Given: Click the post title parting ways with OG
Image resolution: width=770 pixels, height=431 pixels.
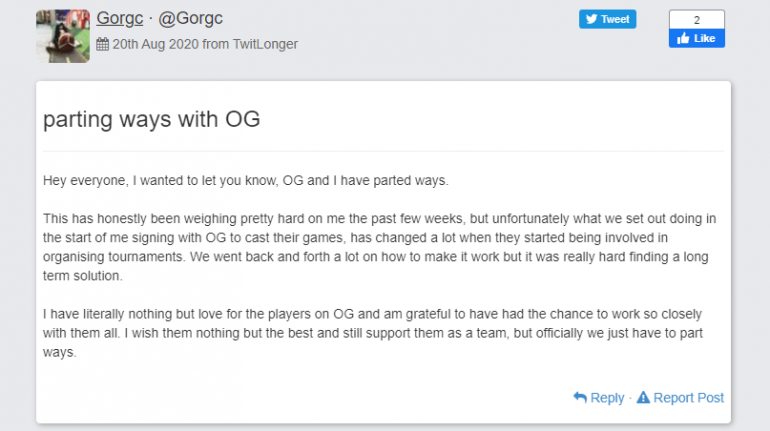Looking at the screenshot, I should [x=152, y=119].
